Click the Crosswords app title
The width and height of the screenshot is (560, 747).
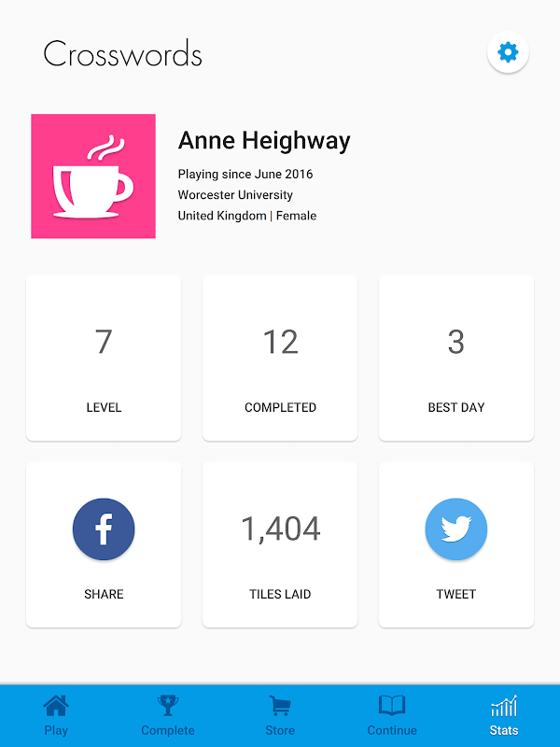point(123,53)
